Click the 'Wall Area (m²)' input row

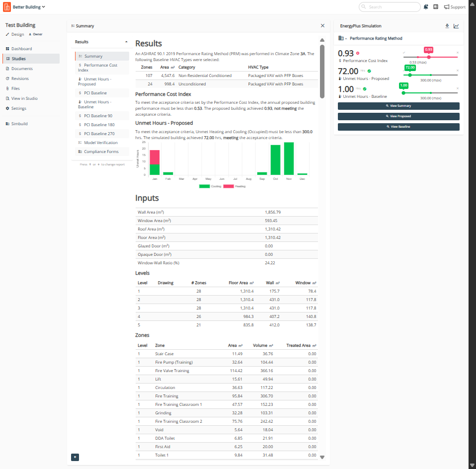click(x=227, y=212)
